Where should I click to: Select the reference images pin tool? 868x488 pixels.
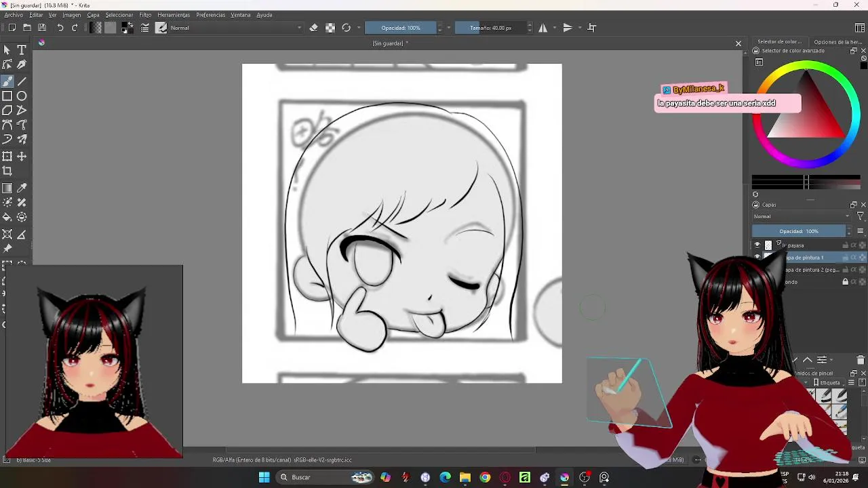(x=7, y=249)
